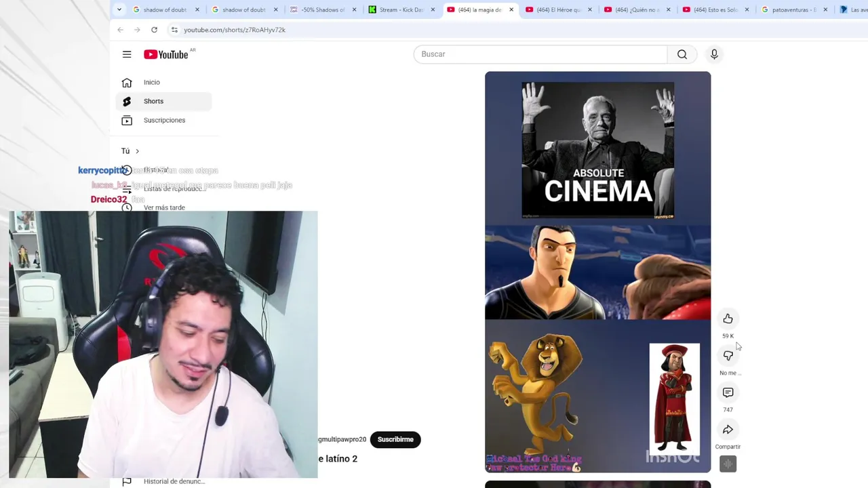Click the Suscribirme button
The height and width of the screenshot is (488, 868).
click(x=395, y=439)
